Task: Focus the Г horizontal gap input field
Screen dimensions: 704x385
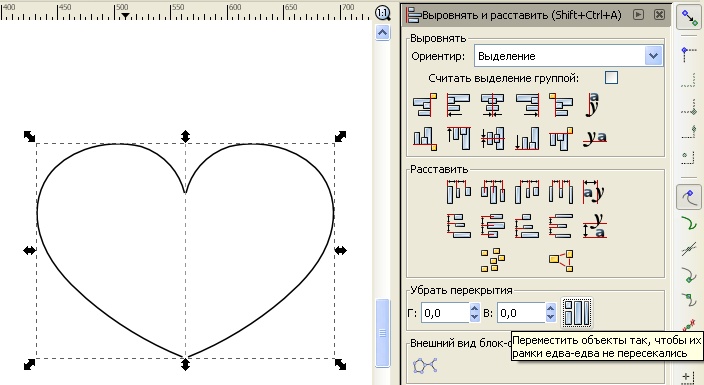Action: click(x=445, y=313)
